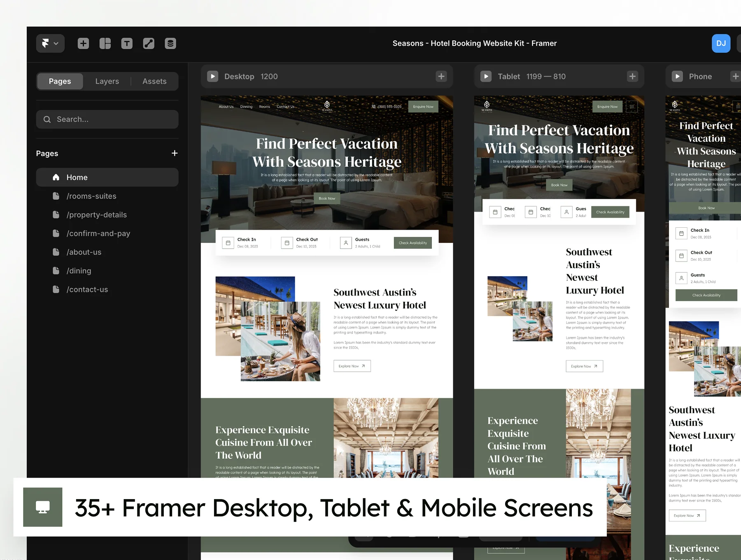Preview the Phone breakpoint with play button

tap(677, 76)
